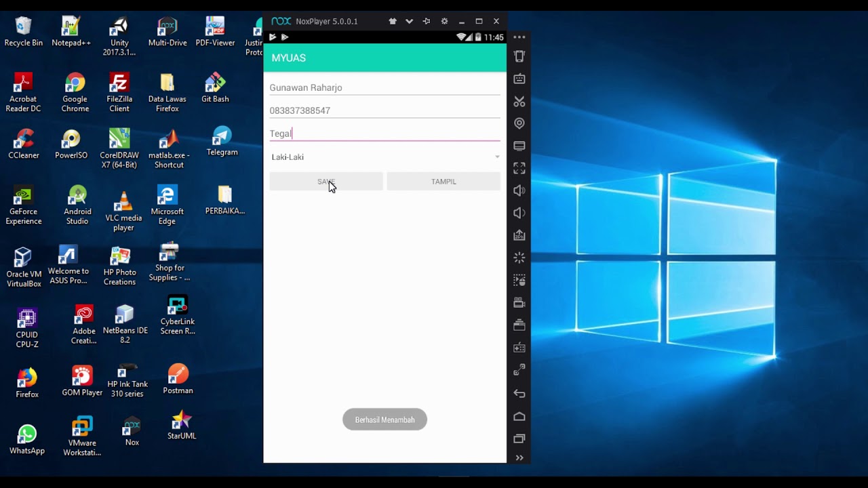The height and width of the screenshot is (488, 868).
Task: Select the Android Studio desktop icon
Action: 77,205
